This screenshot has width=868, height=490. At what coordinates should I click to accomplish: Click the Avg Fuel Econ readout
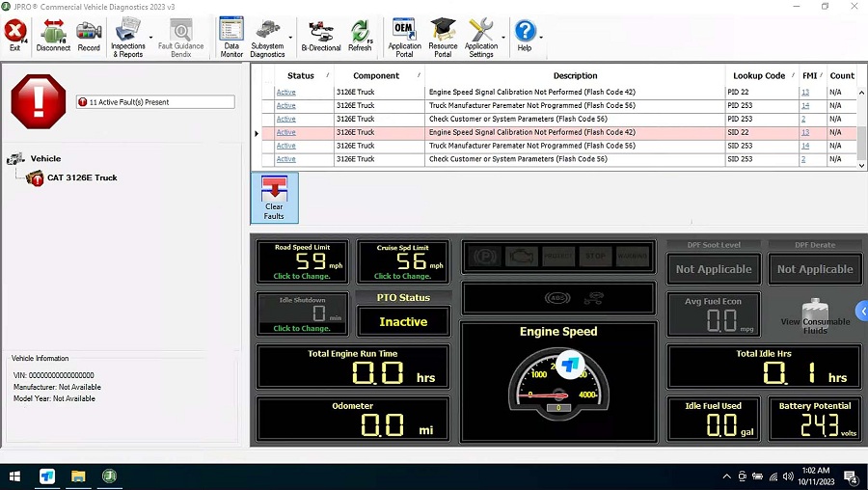(714, 314)
